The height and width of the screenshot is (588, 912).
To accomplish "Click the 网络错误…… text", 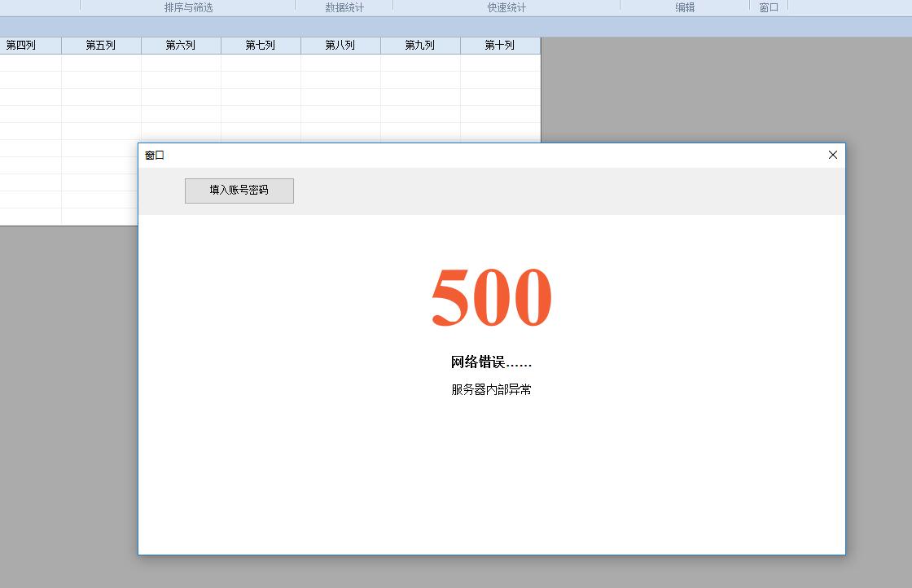I will 491,362.
